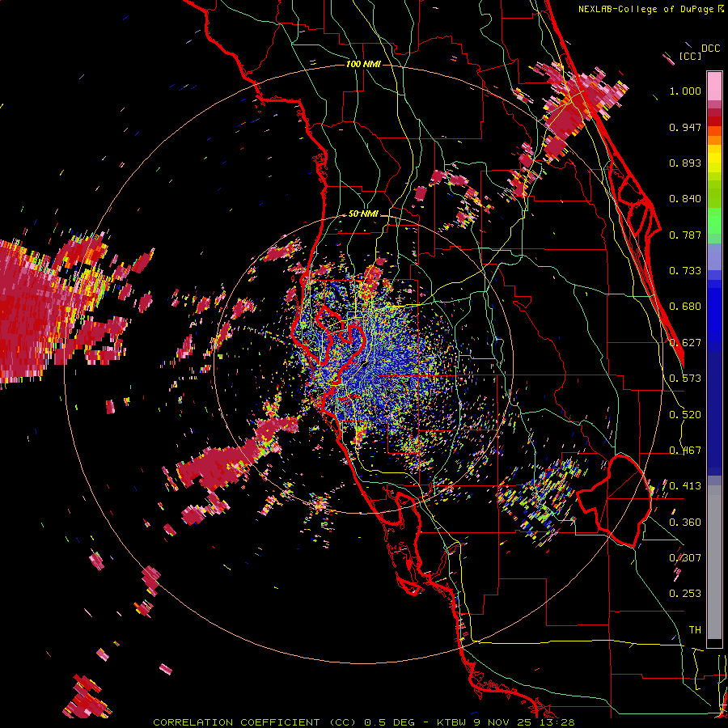Click the 50 NMI range ring label
This screenshot has height=728, width=728.
coord(363,214)
